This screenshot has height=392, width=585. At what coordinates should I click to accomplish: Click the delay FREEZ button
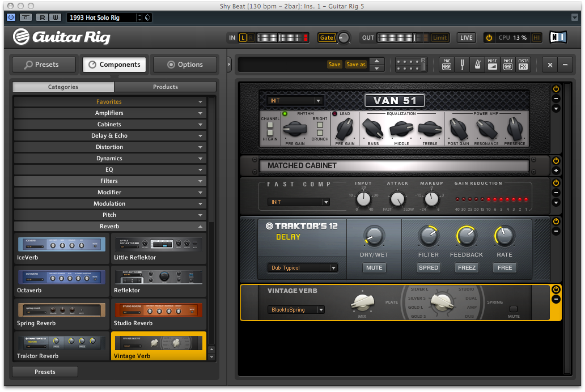pos(467,268)
